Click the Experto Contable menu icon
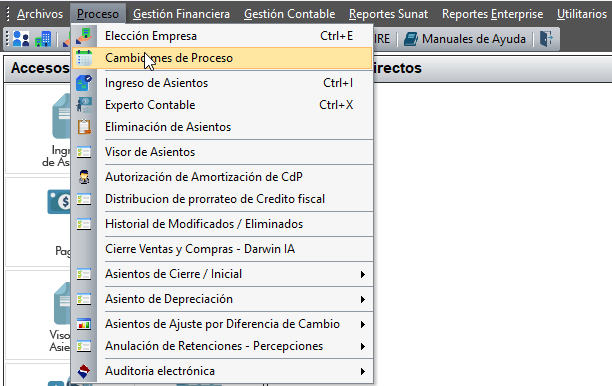 84,105
